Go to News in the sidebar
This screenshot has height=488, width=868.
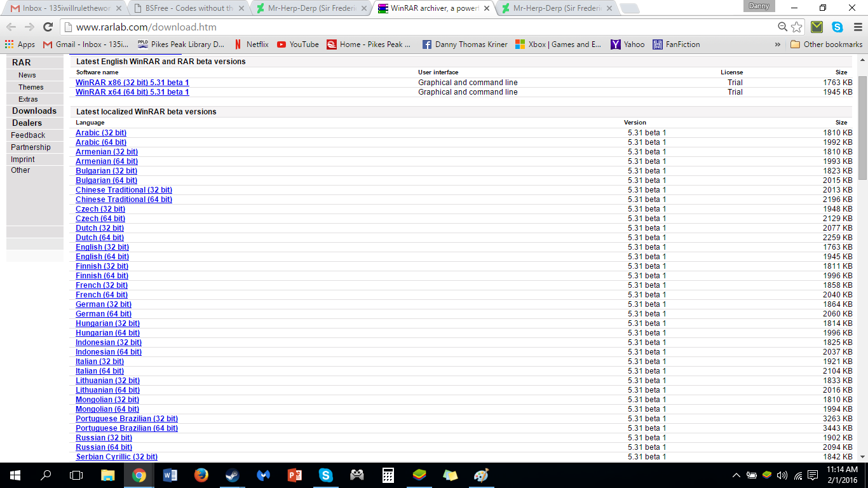[x=27, y=75]
